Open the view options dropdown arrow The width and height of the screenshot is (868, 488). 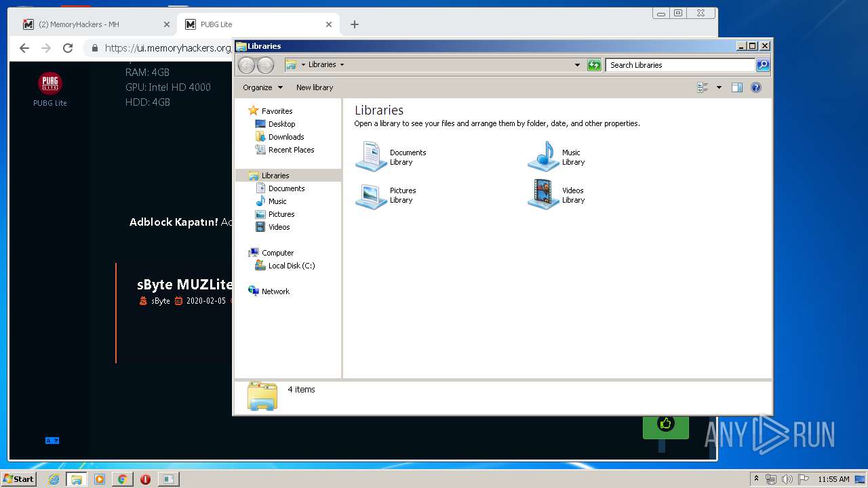(719, 87)
